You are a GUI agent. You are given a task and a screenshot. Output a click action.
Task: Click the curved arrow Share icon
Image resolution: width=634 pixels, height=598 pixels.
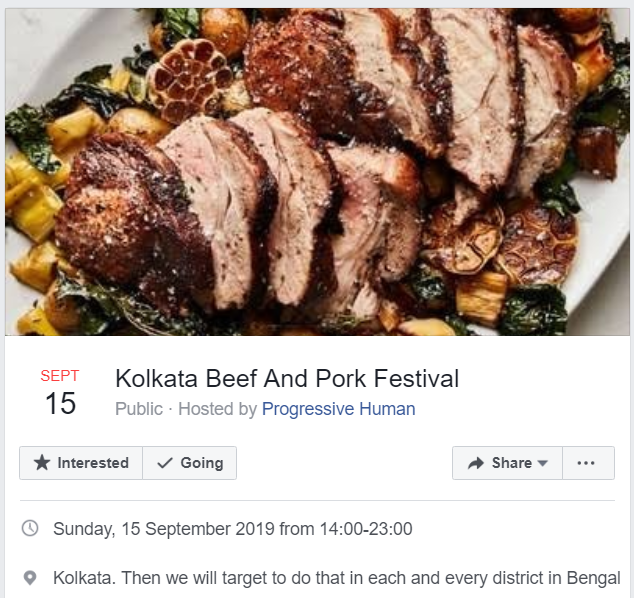(x=475, y=463)
